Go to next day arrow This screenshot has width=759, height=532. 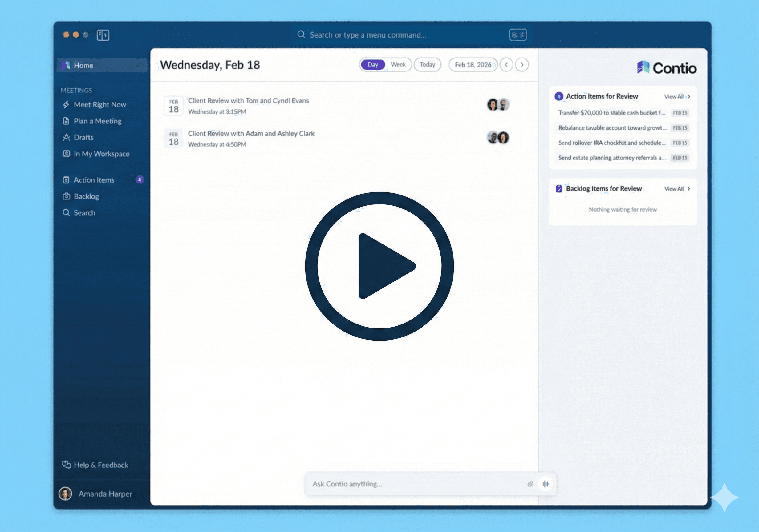click(522, 65)
